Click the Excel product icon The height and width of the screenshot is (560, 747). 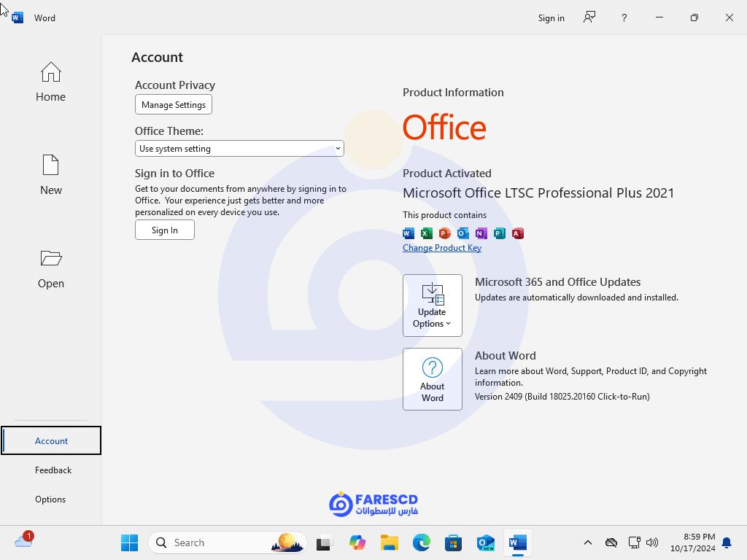point(426,233)
